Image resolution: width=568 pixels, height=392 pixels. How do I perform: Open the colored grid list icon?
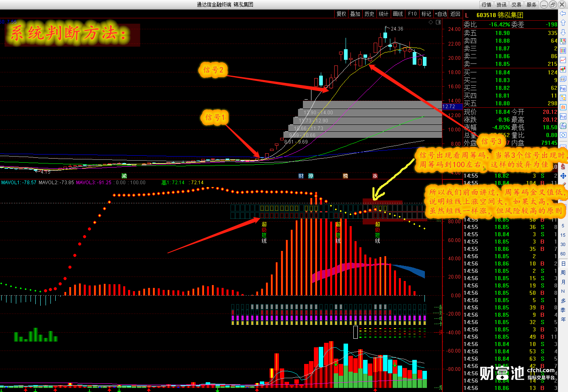[563, 50]
